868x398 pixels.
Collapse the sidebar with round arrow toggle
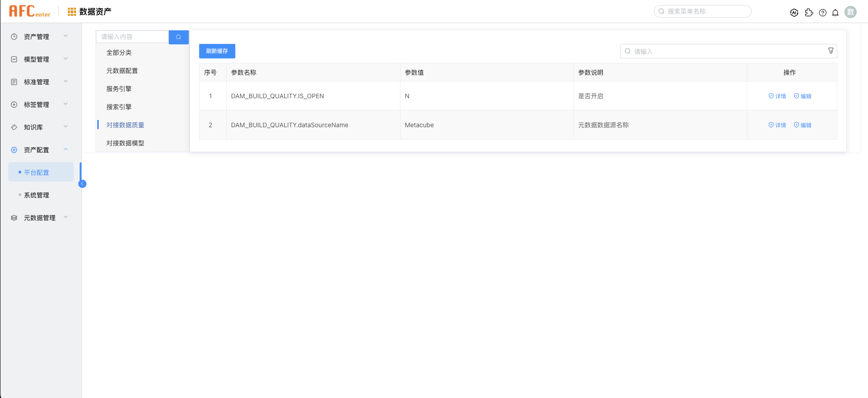coord(82,184)
